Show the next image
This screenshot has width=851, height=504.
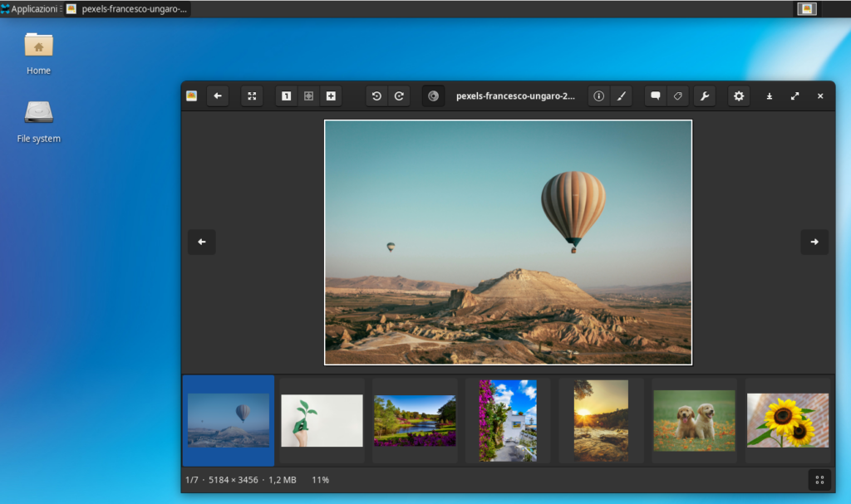[814, 242]
